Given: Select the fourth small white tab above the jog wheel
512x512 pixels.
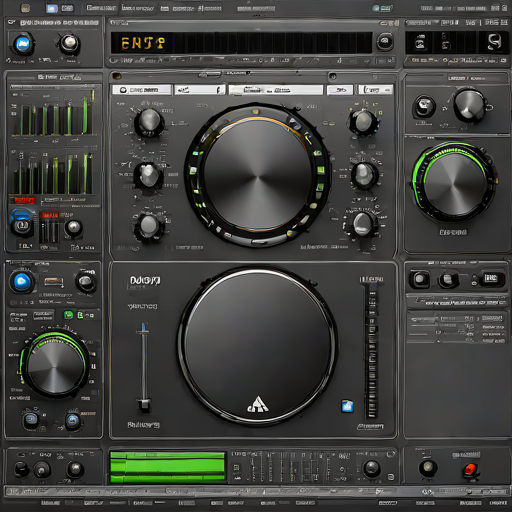Looking at the screenshot, I should pos(340,90).
